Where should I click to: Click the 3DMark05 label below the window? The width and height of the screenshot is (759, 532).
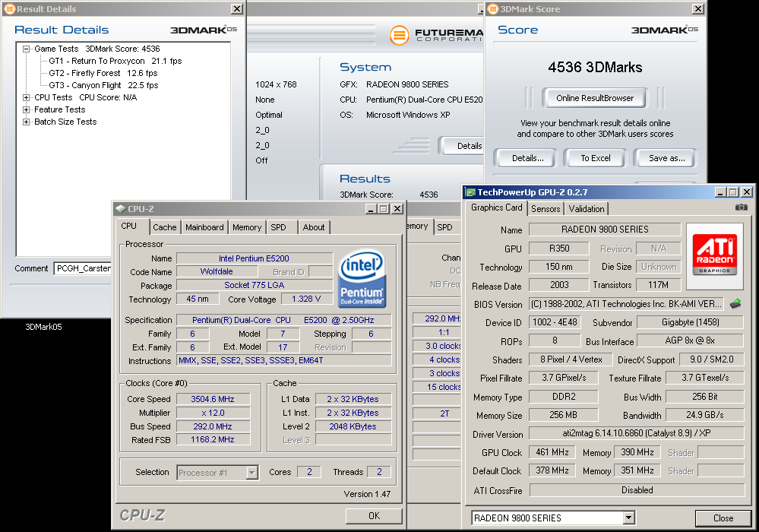click(43, 327)
